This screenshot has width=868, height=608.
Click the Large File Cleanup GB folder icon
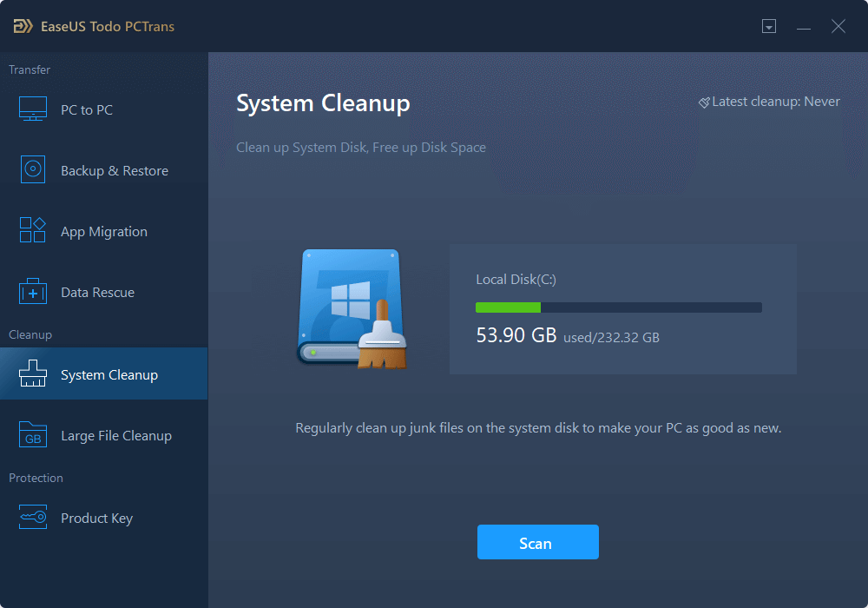[33, 434]
